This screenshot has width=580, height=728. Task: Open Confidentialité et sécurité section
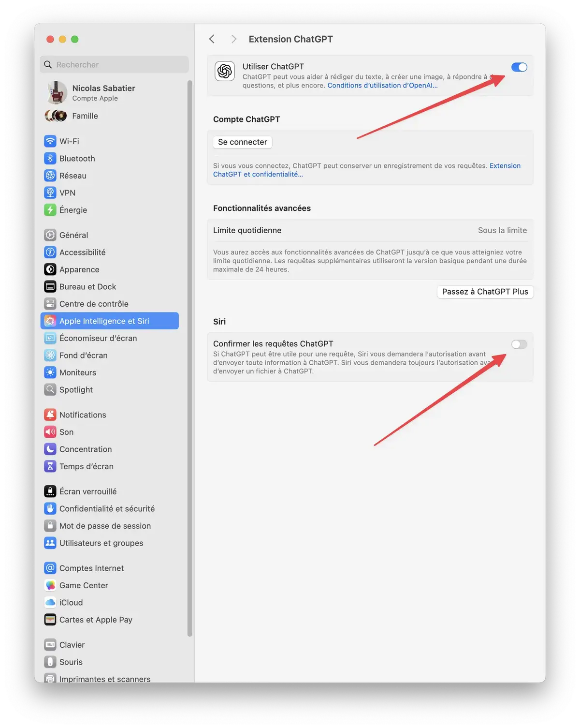(107, 508)
